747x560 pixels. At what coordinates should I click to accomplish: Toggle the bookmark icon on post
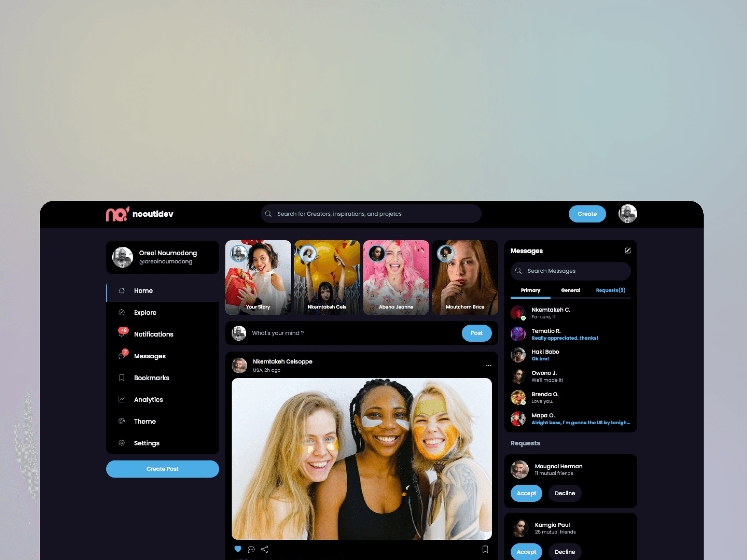click(x=485, y=549)
